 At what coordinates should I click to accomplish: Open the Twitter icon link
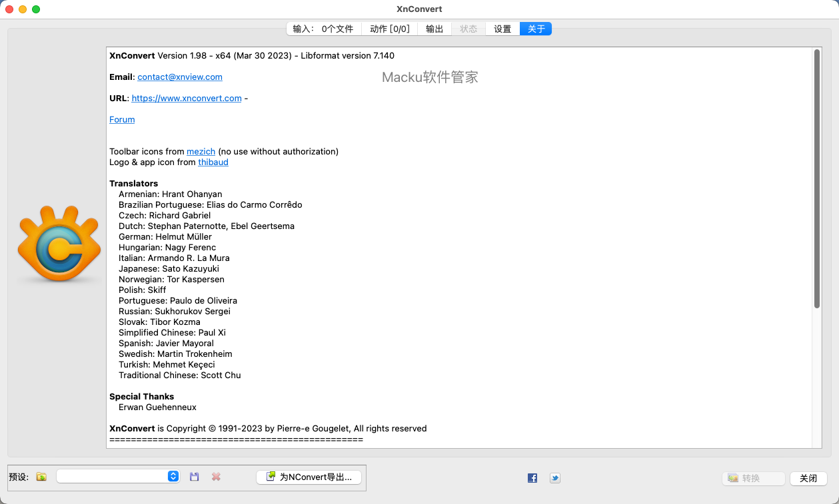pos(554,478)
